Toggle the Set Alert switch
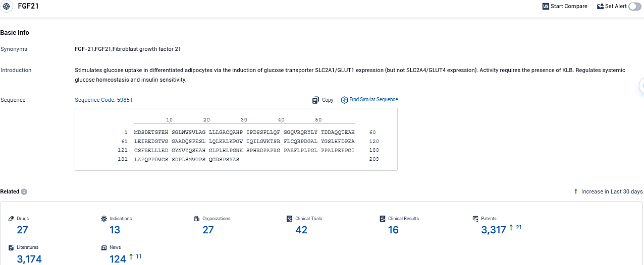The width and height of the screenshot is (644, 265). [x=634, y=6]
